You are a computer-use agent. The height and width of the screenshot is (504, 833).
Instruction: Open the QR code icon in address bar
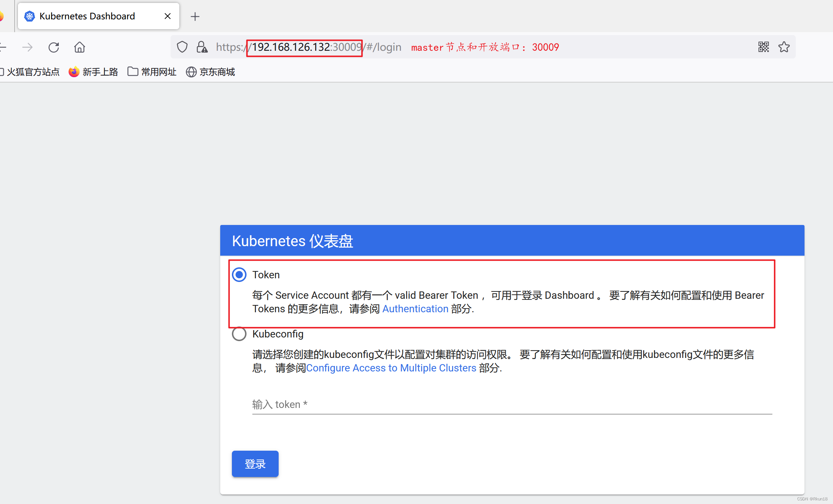point(764,47)
